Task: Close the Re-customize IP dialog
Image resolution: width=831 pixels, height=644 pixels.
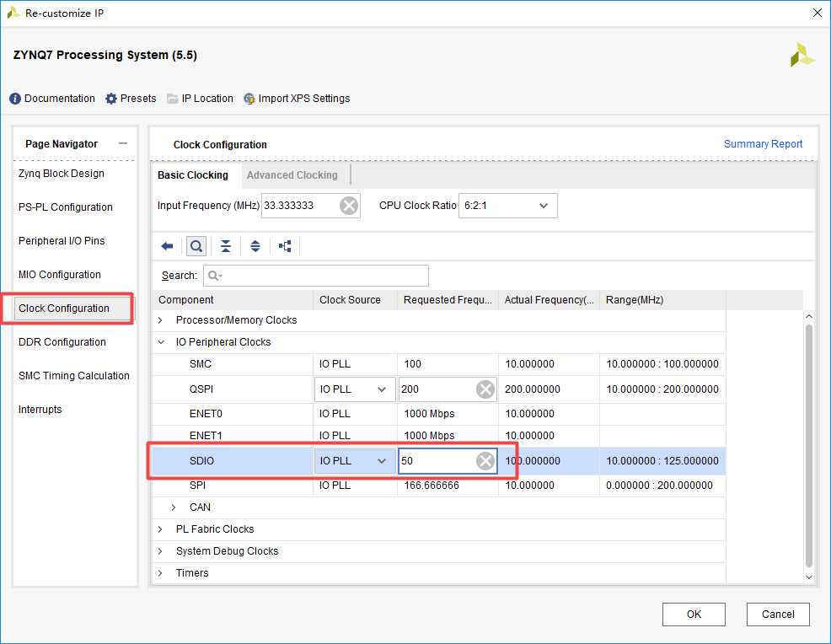Action: pos(818,13)
